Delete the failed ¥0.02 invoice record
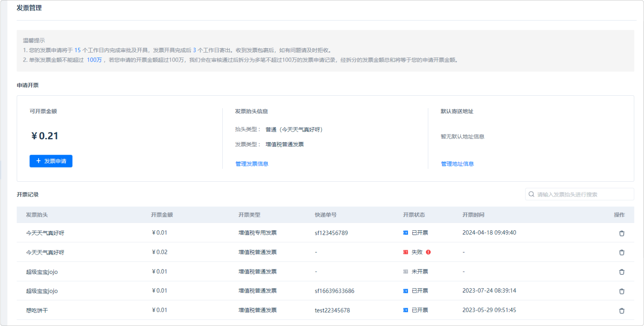This screenshot has height=326, width=644. tap(622, 252)
